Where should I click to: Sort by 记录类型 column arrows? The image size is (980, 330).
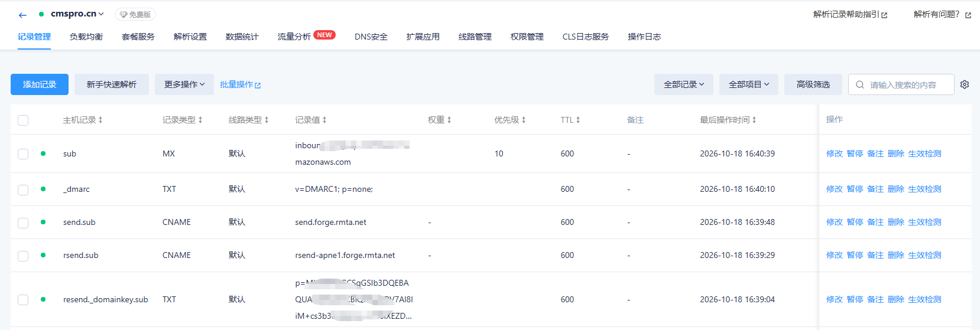(x=200, y=120)
